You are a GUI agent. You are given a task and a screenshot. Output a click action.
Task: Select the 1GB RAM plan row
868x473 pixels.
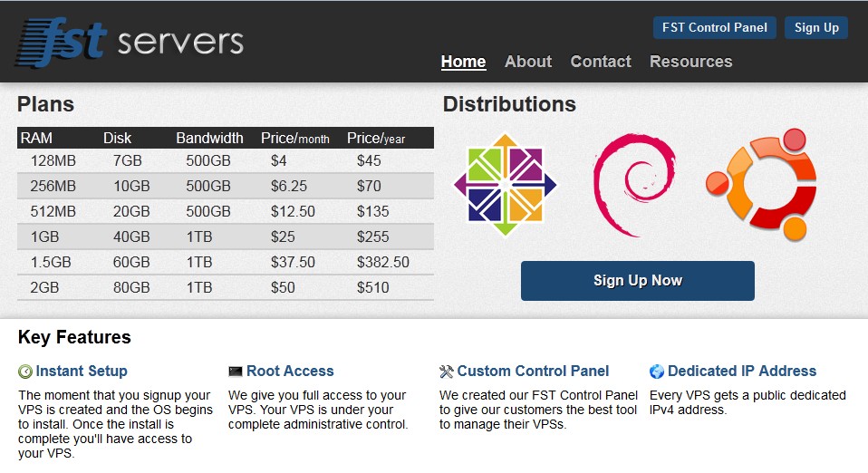point(226,236)
